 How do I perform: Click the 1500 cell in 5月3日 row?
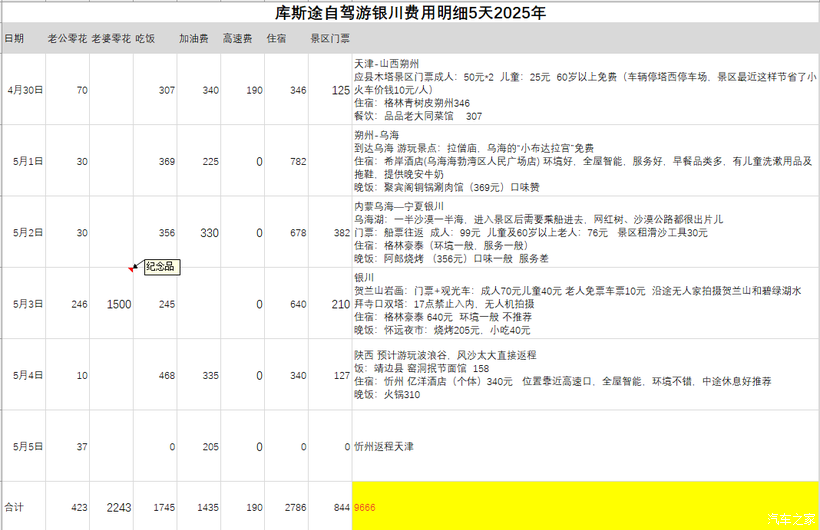(111, 303)
